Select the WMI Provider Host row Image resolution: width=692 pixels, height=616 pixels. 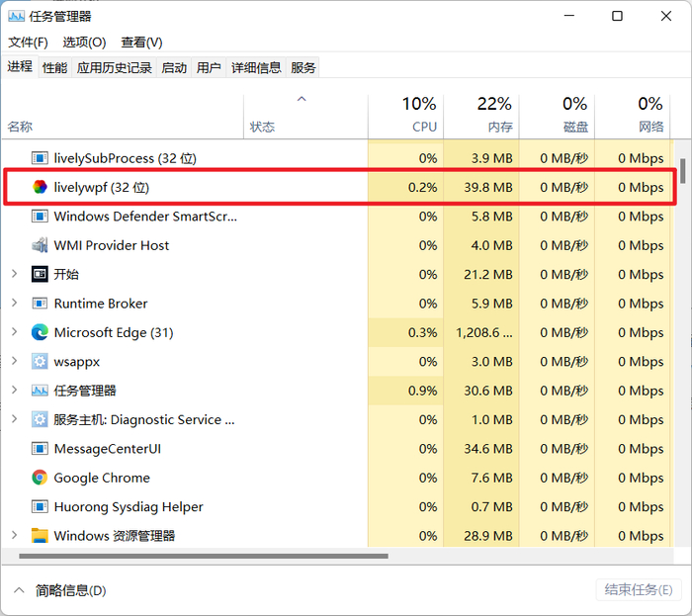[x=338, y=245]
